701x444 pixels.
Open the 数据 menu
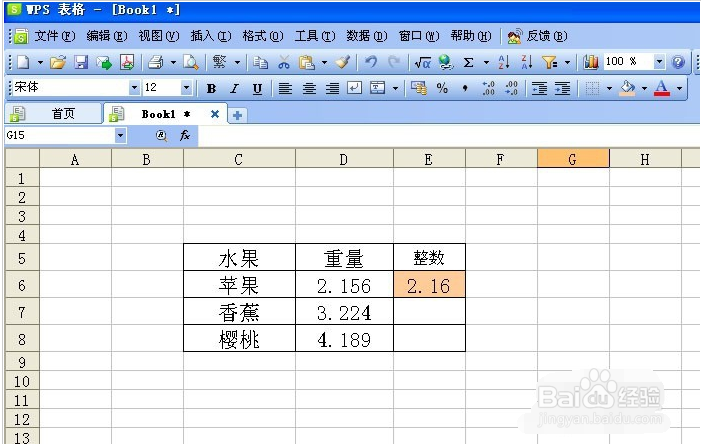pyautogui.click(x=367, y=36)
